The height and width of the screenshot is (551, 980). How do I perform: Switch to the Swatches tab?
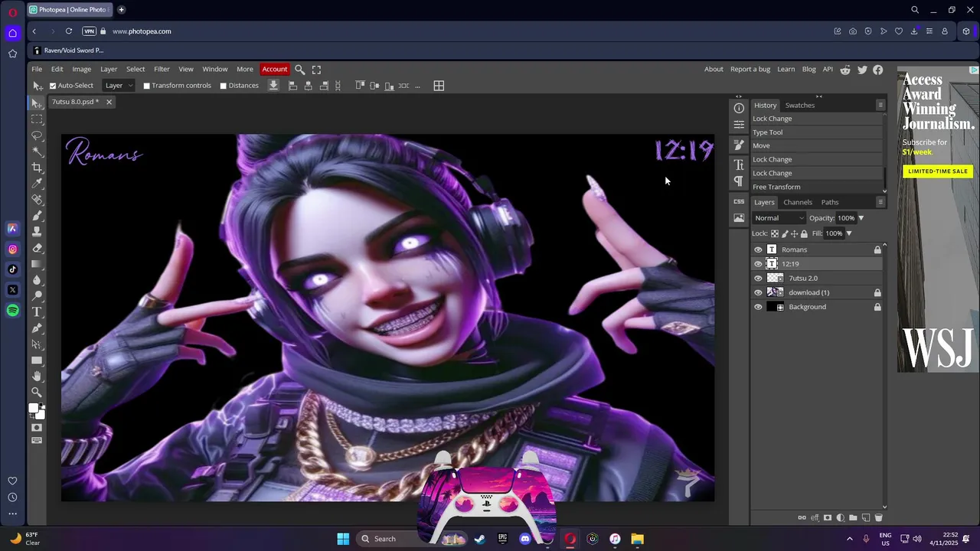[x=800, y=105]
